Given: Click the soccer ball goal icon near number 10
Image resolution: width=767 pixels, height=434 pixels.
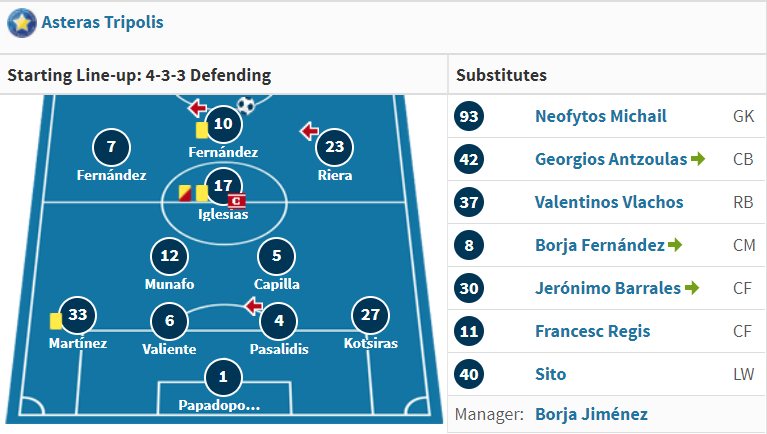Looking at the screenshot, I should pos(246,105).
